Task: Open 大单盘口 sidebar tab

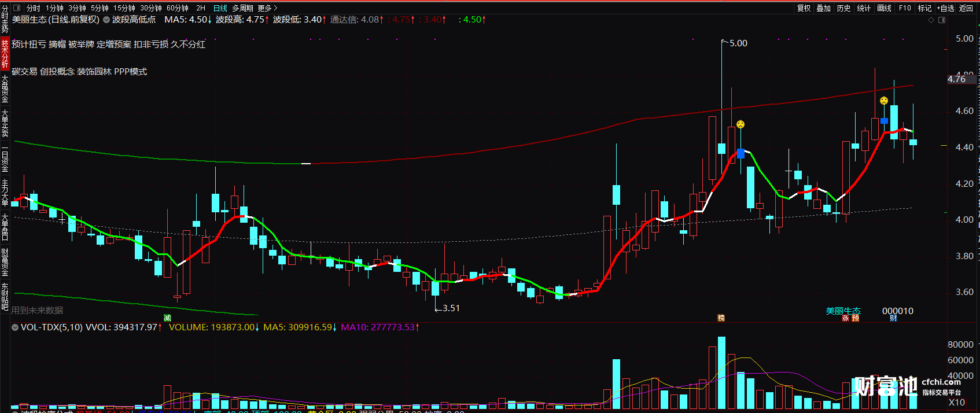Action: tap(5, 228)
